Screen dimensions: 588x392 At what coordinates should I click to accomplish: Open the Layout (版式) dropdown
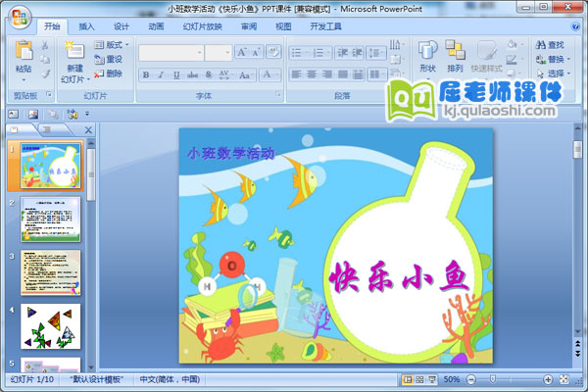click(112, 45)
